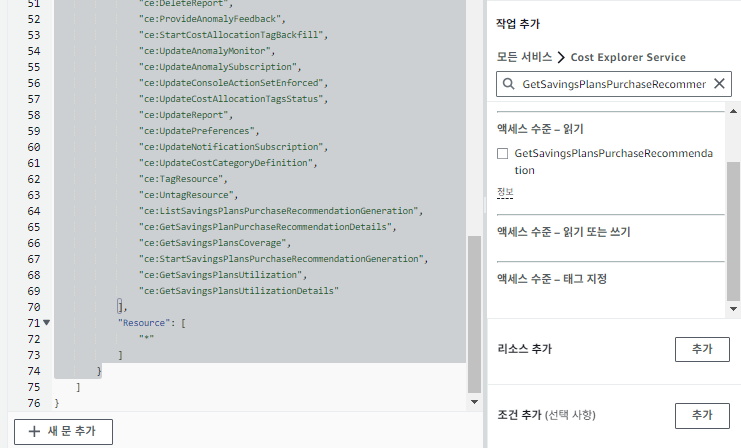Click 모든 서비스 breadcrumb link
The image size is (741, 448).
[x=524, y=57]
